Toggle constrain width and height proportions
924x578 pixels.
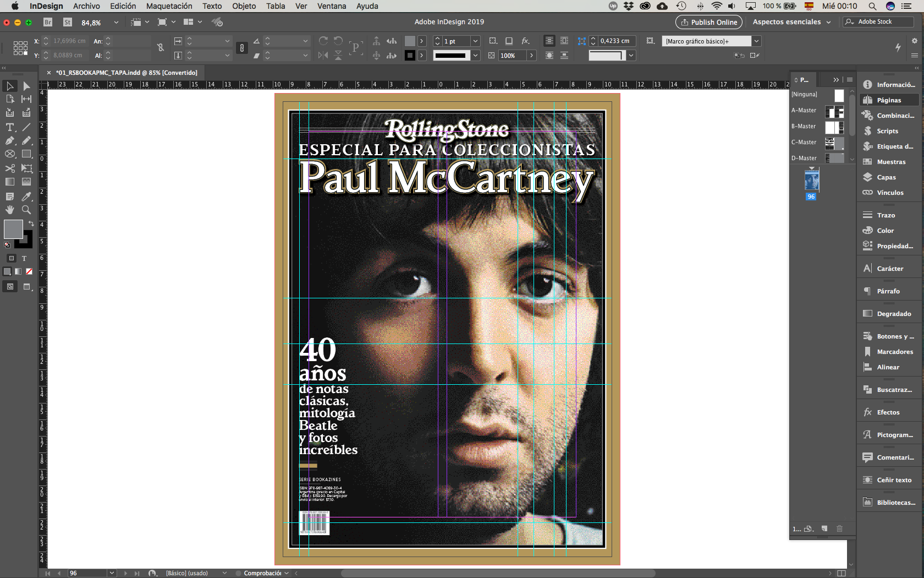(161, 48)
